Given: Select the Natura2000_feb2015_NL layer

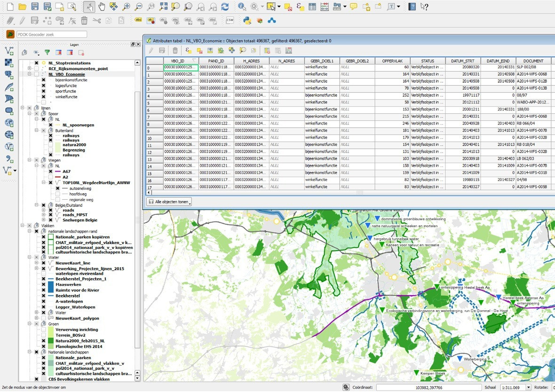Looking at the screenshot, I should 80,341.
